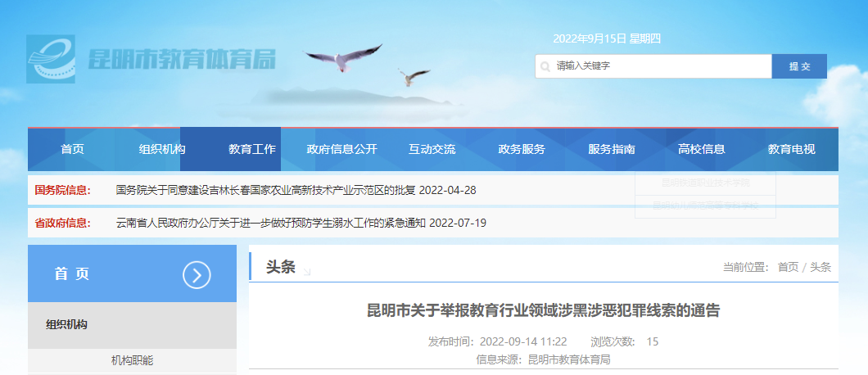Viewport: 868px width, 375px height.
Task: Select 昆明铁道职业技术学院 from the dropdown
Action: click(705, 183)
